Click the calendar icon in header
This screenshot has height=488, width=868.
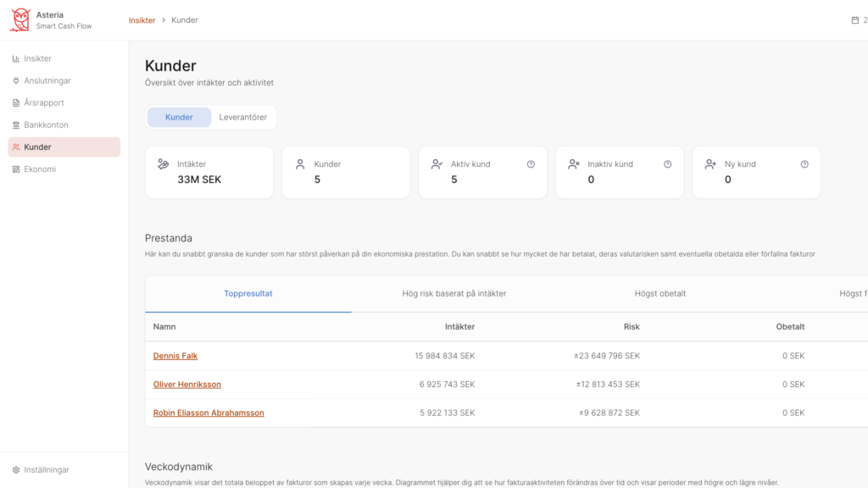click(854, 20)
